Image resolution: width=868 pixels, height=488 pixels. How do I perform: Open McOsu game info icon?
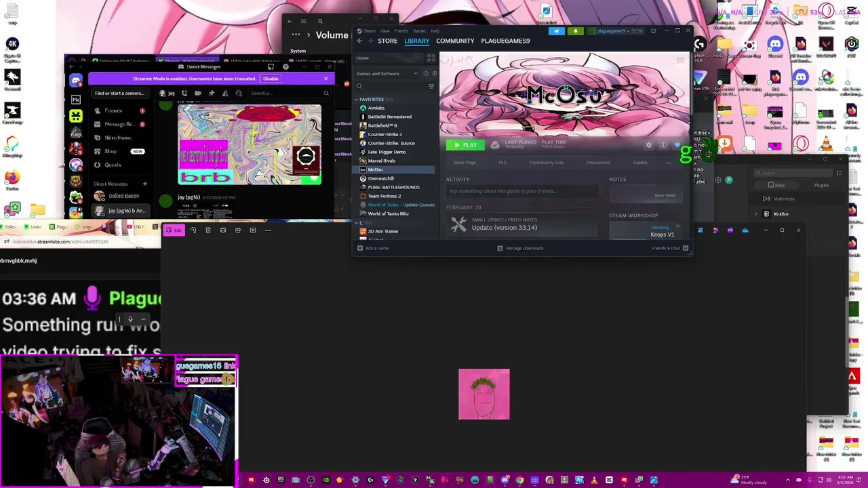click(663, 145)
